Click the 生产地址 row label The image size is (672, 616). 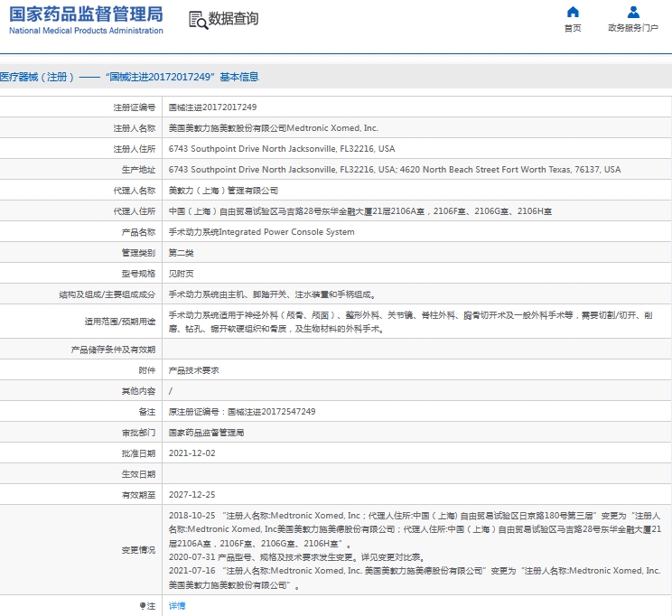pos(138,170)
